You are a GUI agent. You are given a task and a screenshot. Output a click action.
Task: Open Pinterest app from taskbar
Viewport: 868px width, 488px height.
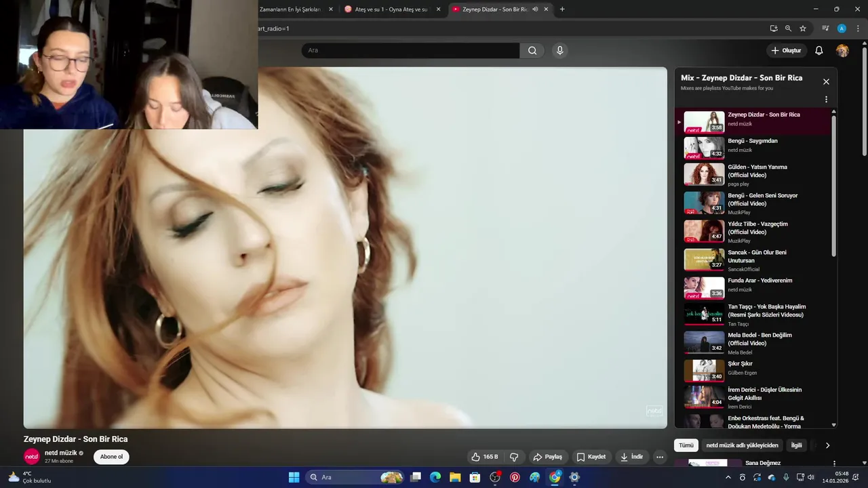515,477
